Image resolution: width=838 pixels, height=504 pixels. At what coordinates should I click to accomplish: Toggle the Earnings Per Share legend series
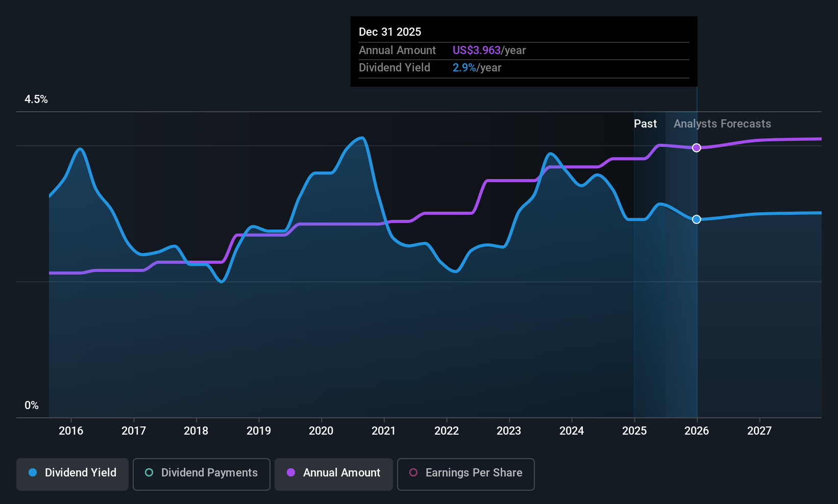466,474
